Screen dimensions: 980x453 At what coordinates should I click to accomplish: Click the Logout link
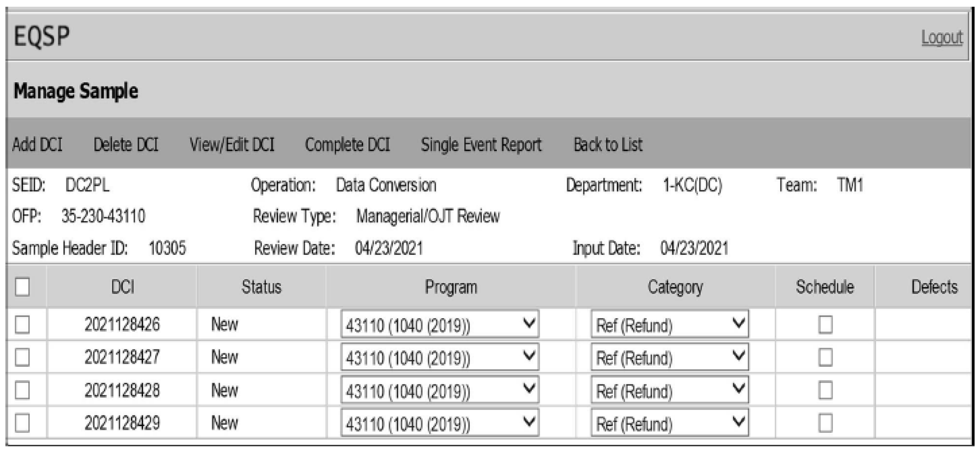tap(942, 38)
